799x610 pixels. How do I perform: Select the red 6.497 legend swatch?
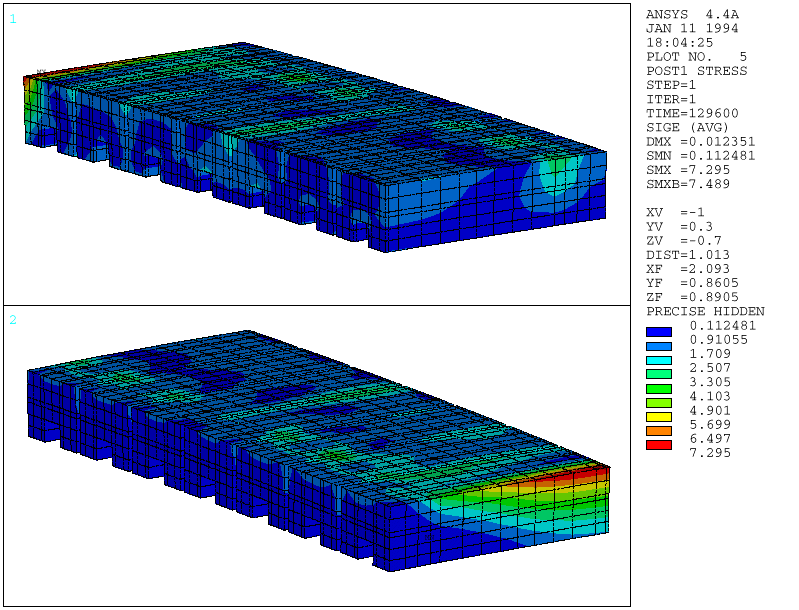click(x=659, y=444)
